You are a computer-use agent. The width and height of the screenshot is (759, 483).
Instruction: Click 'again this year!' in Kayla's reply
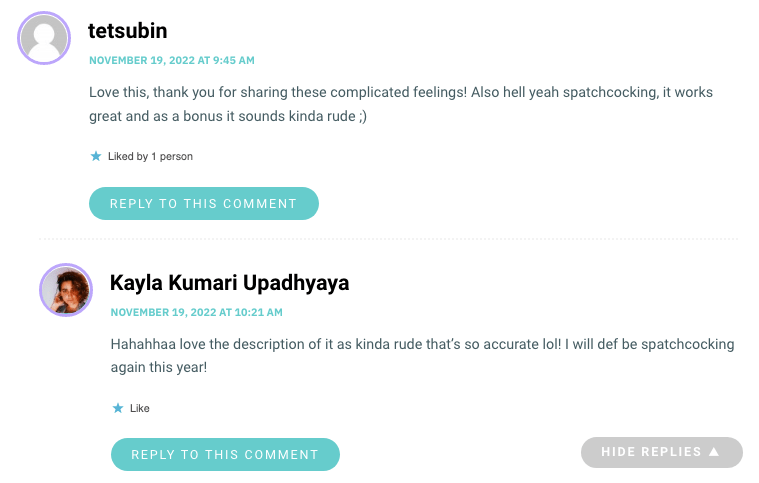pos(159,367)
